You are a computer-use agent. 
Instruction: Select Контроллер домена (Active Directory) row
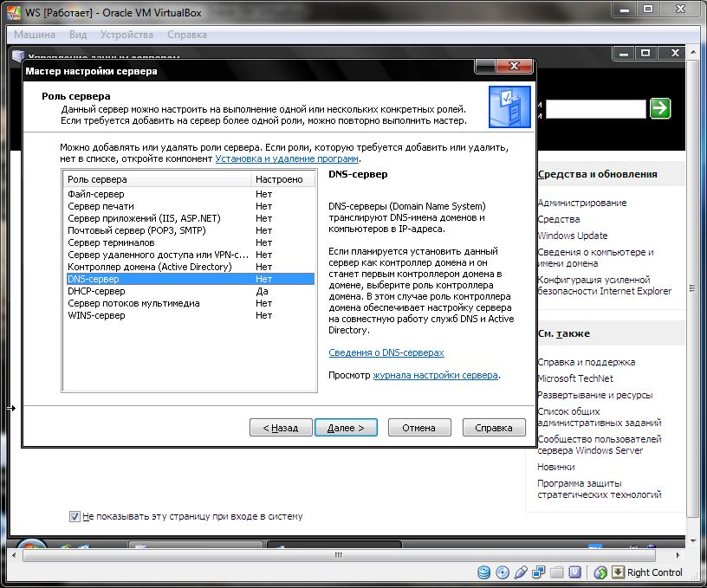[190, 268]
